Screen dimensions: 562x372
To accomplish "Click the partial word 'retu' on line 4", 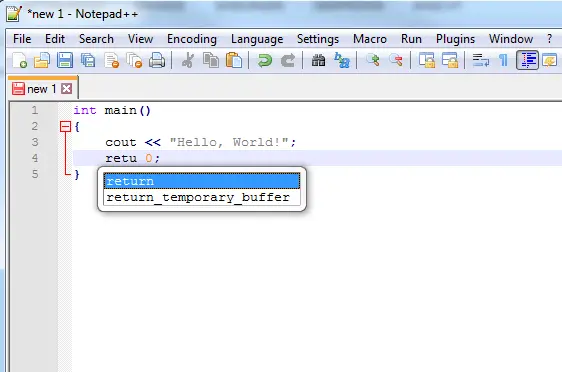I will tap(121, 158).
